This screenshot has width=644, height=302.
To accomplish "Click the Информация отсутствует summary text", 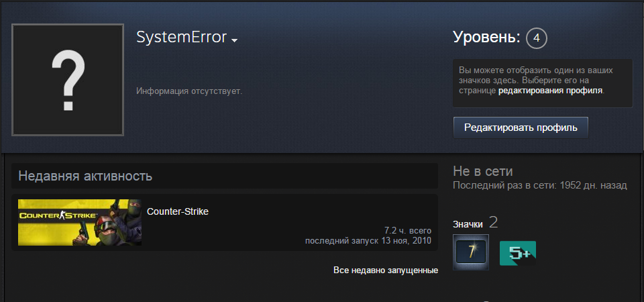I will point(189,91).
